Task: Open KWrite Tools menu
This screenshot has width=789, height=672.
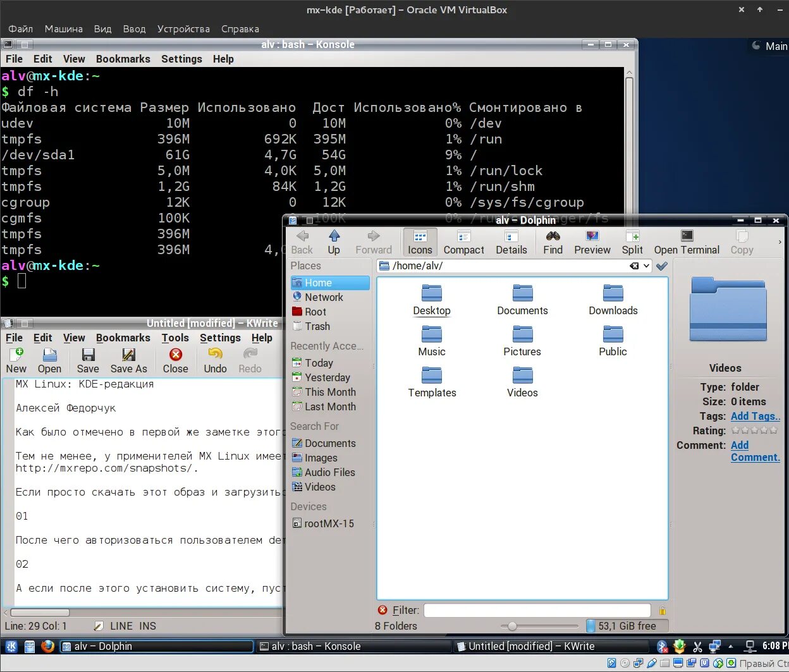Action: coord(175,338)
